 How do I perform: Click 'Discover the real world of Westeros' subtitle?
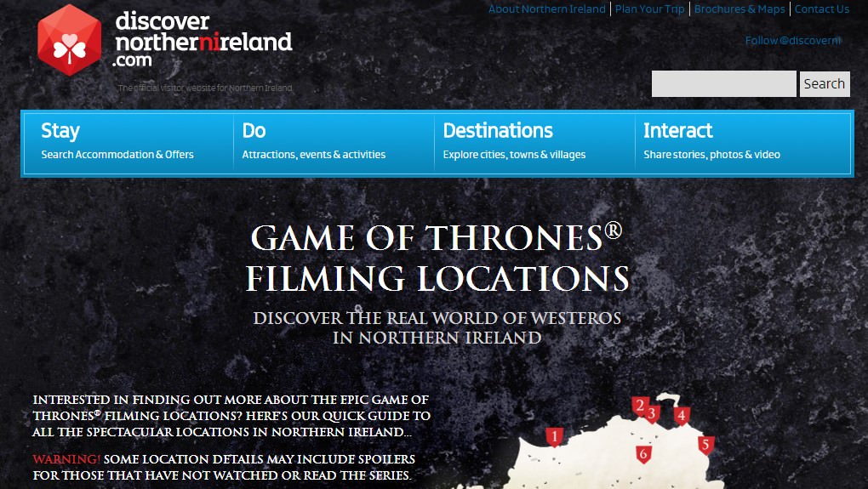point(437,327)
